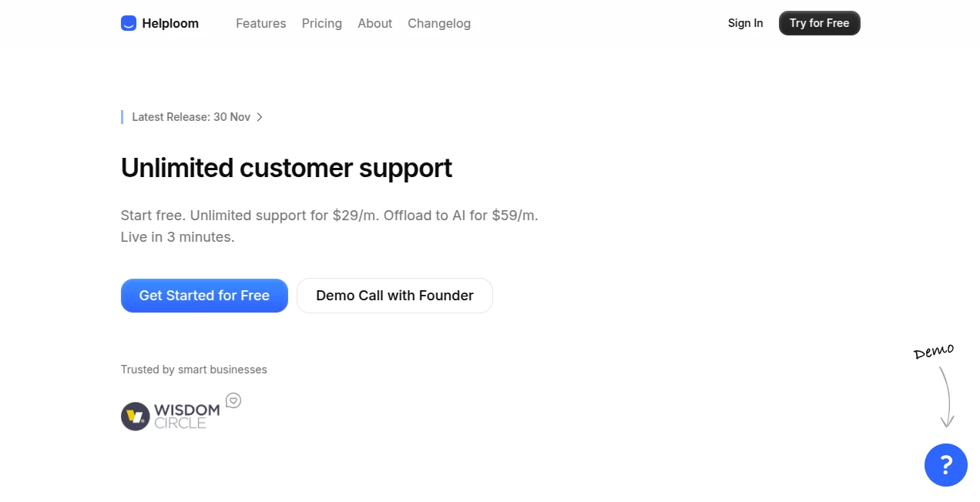Open the question mark help widget
The image size is (980, 502).
coord(945,465)
